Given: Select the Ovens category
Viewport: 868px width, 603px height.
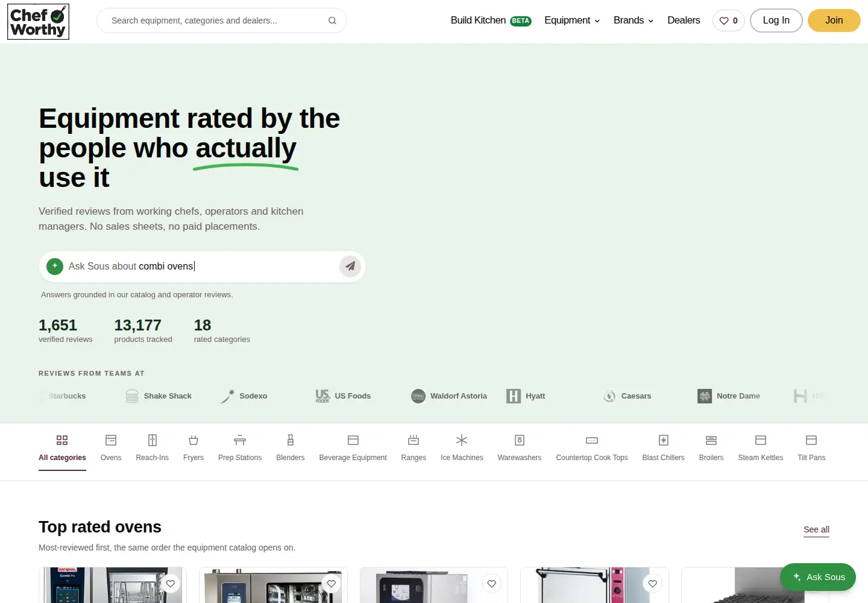Looking at the screenshot, I should tap(111, 448).
